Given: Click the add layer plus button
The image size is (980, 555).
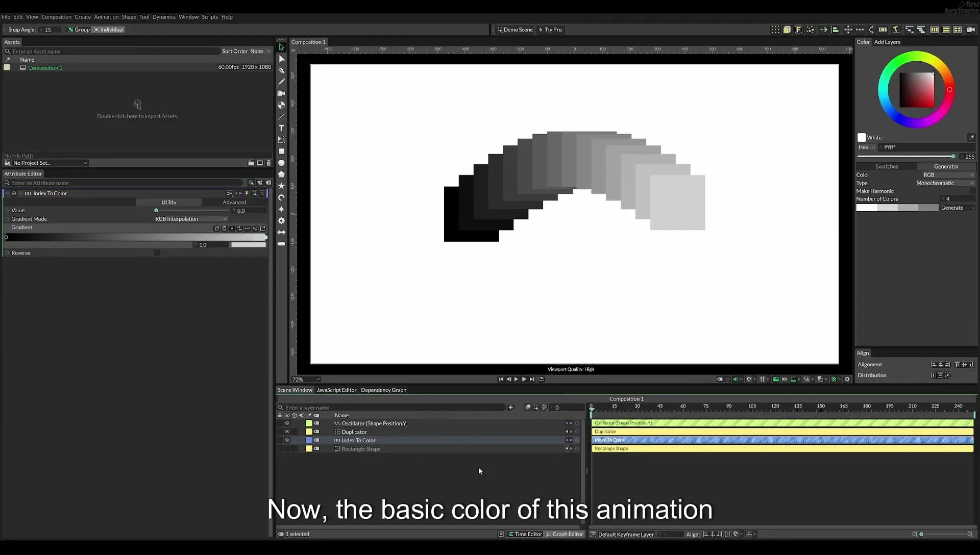Looking at the screenshot, I should click(x=510, y=408).
